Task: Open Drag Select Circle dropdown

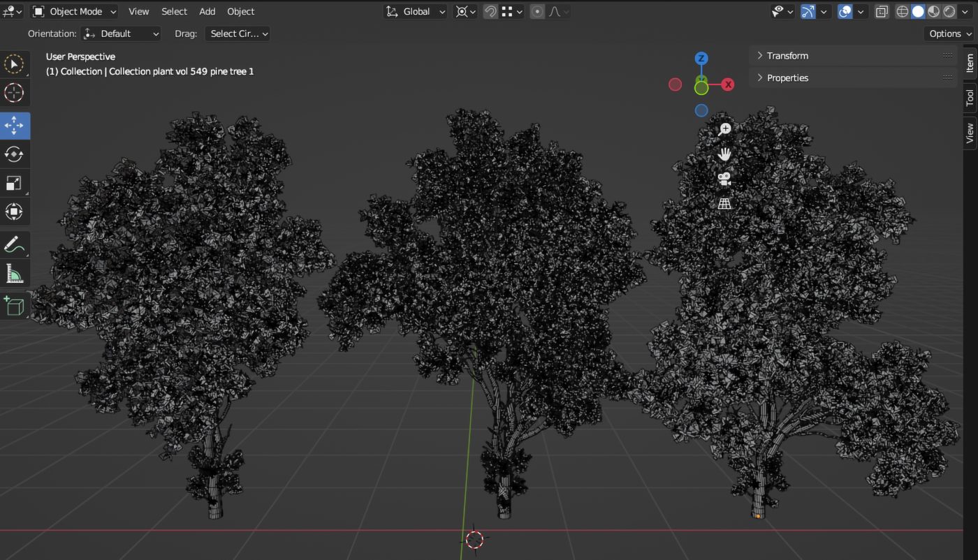Action: point(237,34)
